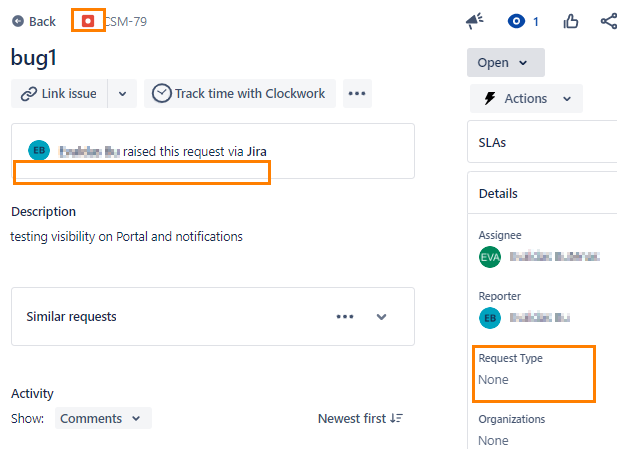Toggle the Newest first sort order

pyautogui.click(x=360, y=418)
